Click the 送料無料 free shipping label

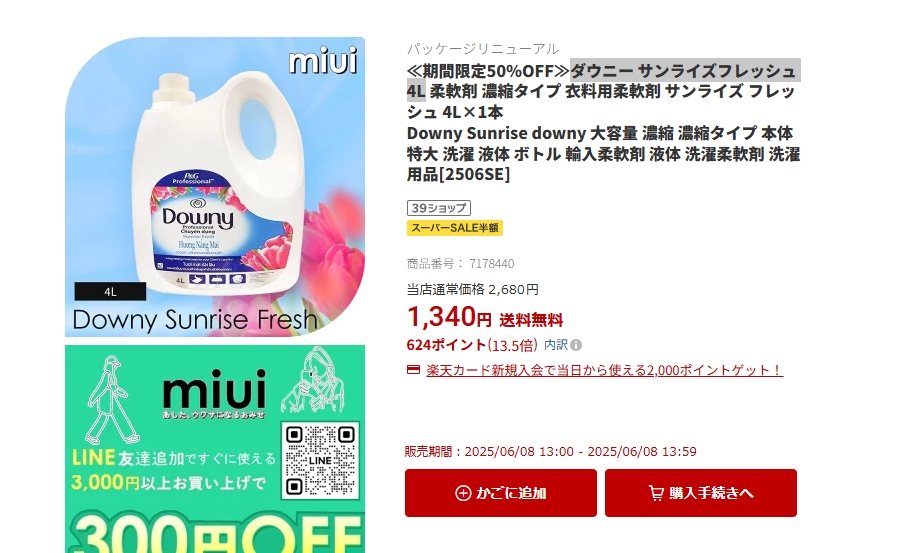coord(531,320)
